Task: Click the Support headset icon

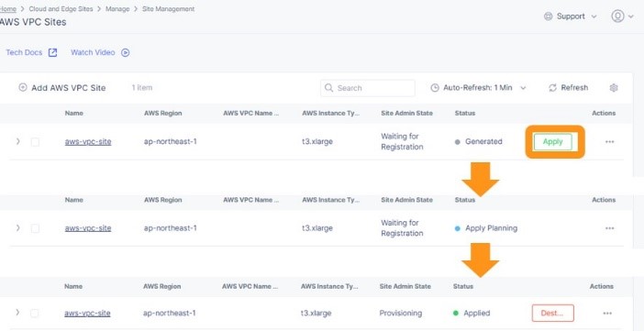Action: click(548, 17)
